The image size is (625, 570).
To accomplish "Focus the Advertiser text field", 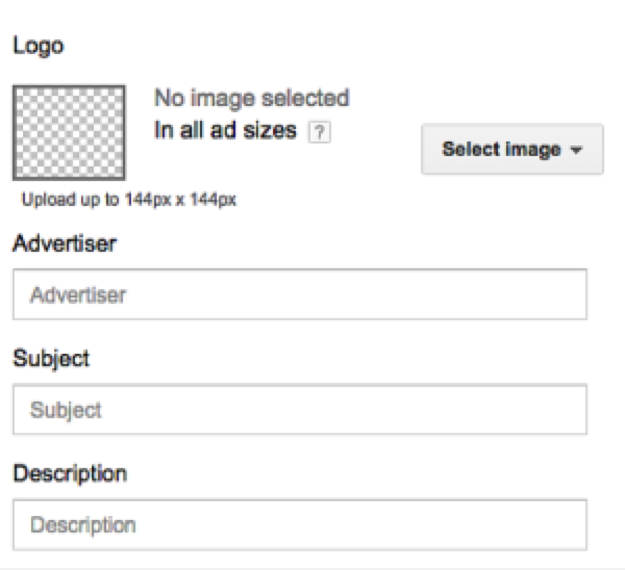I will click(299, 294).
